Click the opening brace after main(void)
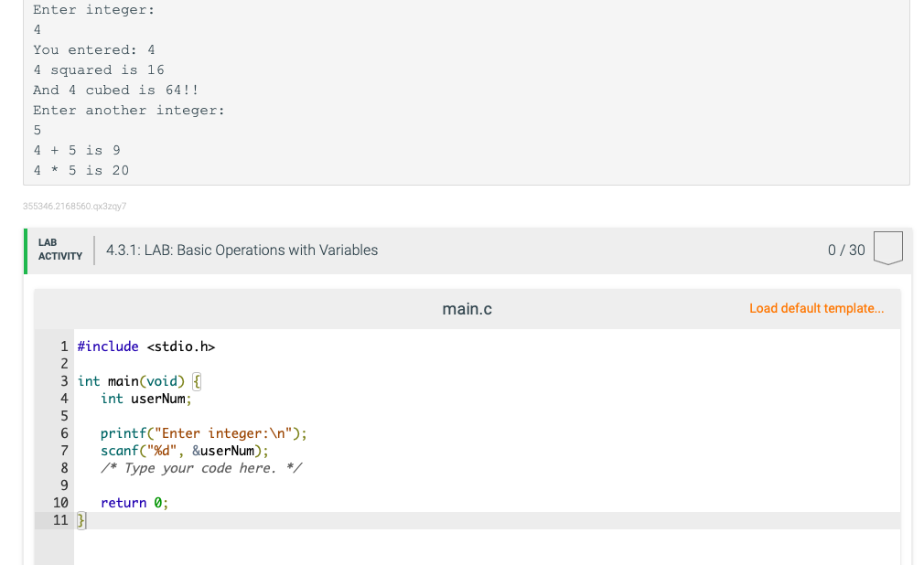924x565 pixels. 197,381
